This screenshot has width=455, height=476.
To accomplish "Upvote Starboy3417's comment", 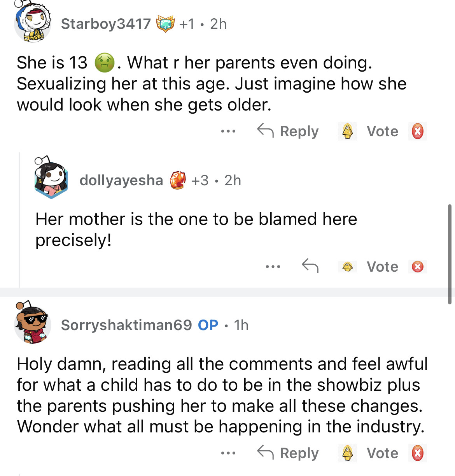I will 347,131.
